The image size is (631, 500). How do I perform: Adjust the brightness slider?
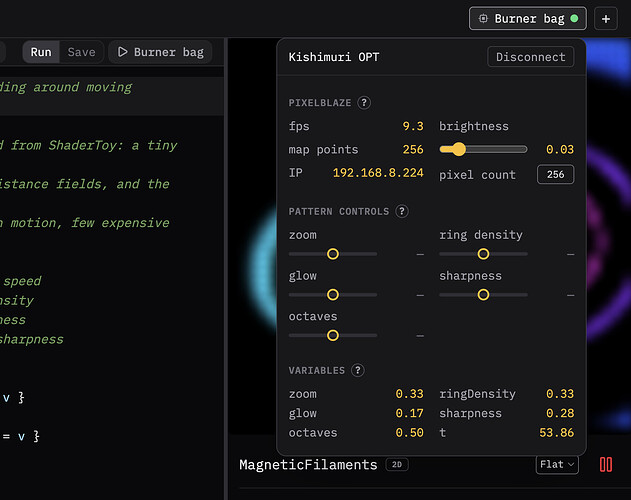[483, 149]
